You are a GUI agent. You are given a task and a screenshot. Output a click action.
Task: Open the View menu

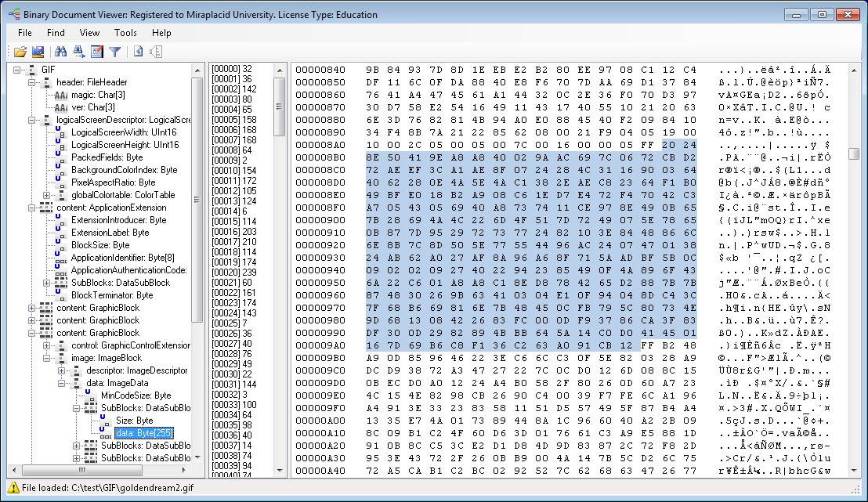(89, 33)
